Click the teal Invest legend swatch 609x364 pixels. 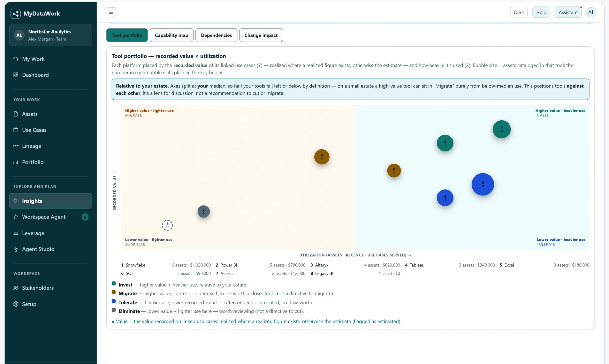coord(114,284)
